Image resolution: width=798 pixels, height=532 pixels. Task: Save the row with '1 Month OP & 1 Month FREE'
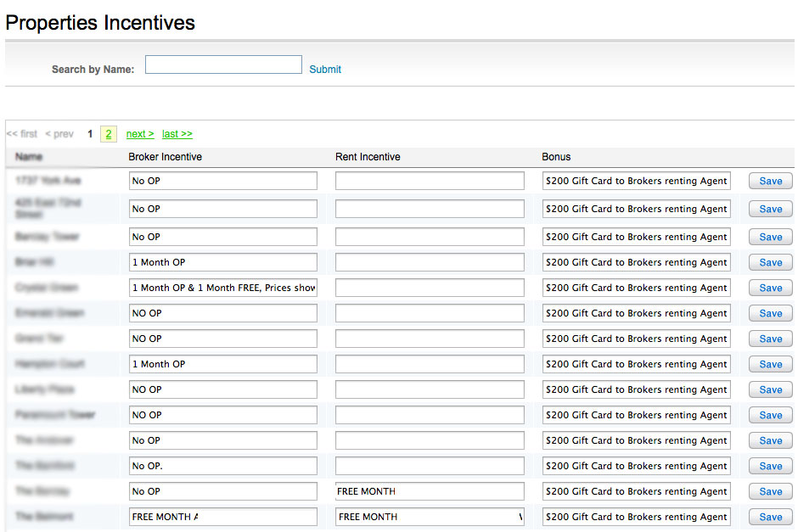[771, 288]
